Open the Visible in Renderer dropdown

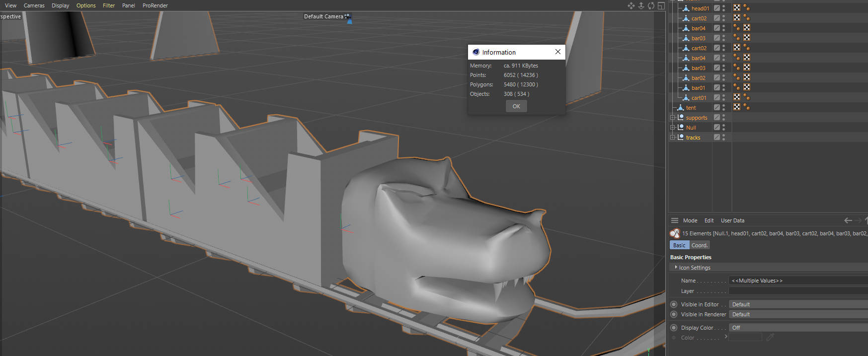point(798,314)
